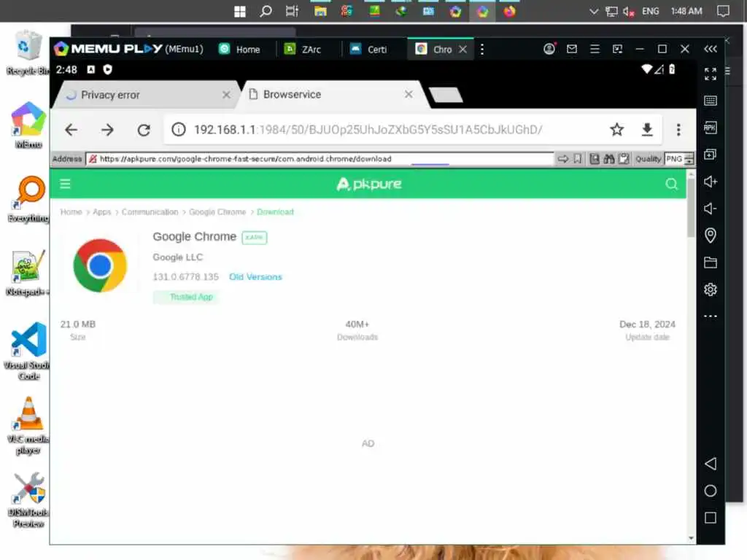Viewport: 747px width, 560px height.
Task: Close the Privacy error tab
Action: coord(226,95)
